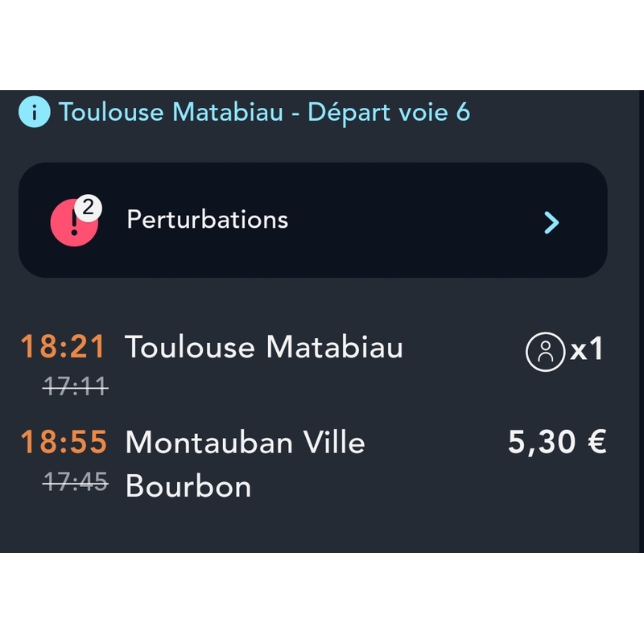Tap the Départ voie 6 platform text

[x=389, y=112]
